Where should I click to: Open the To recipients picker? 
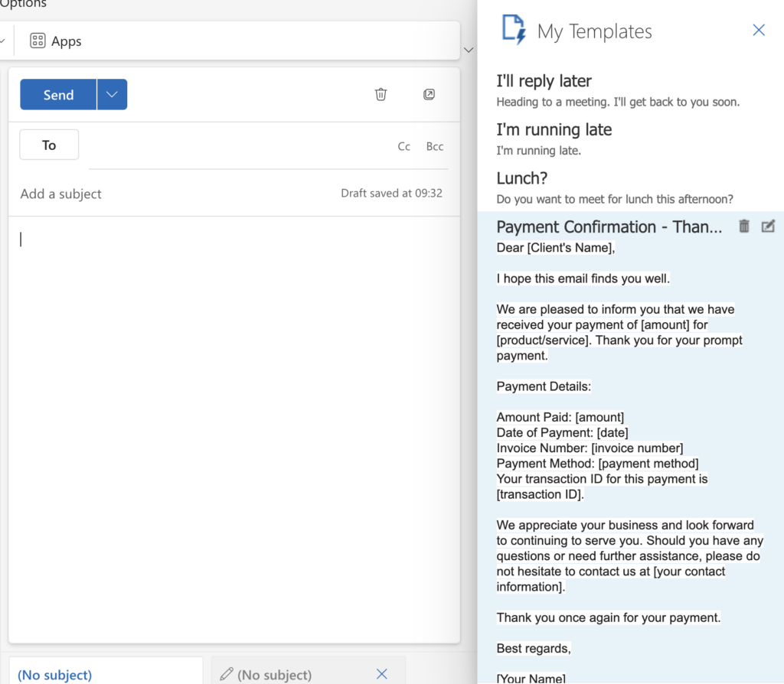pos(49,145)
